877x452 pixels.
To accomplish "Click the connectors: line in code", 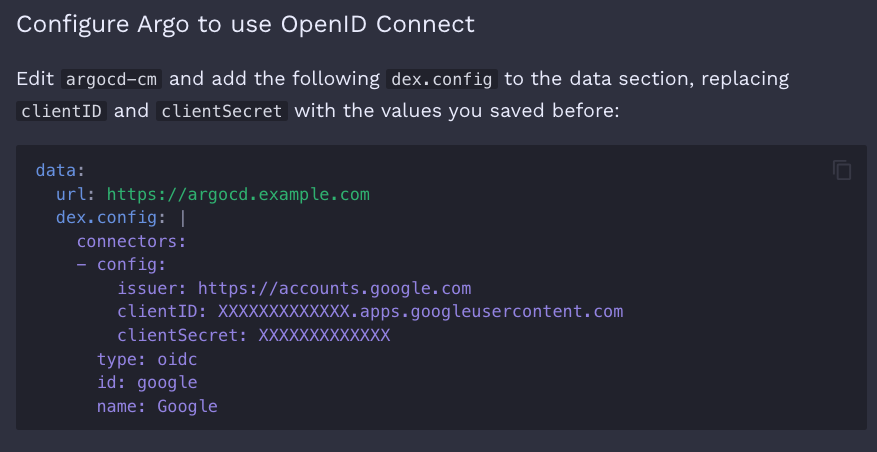I will 131,242.
